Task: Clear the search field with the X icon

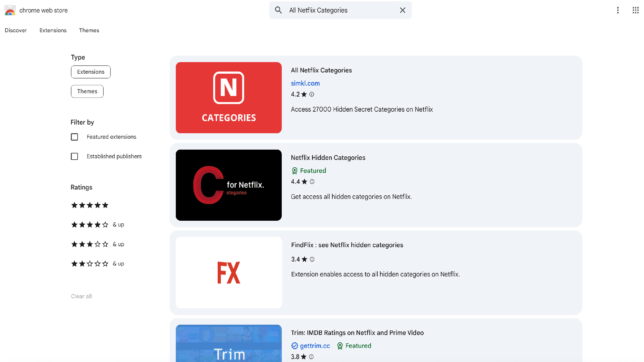Action: (x=402, y=10)
